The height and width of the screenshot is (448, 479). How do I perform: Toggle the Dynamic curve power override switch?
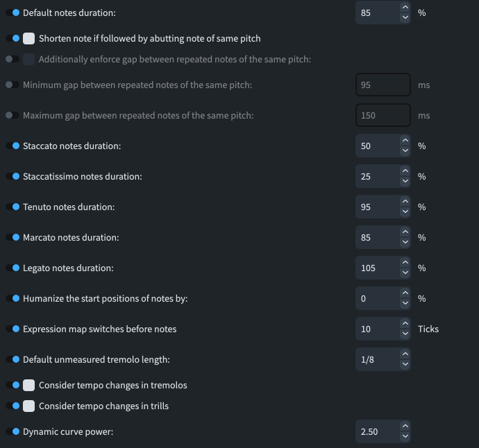coord(12,431)
